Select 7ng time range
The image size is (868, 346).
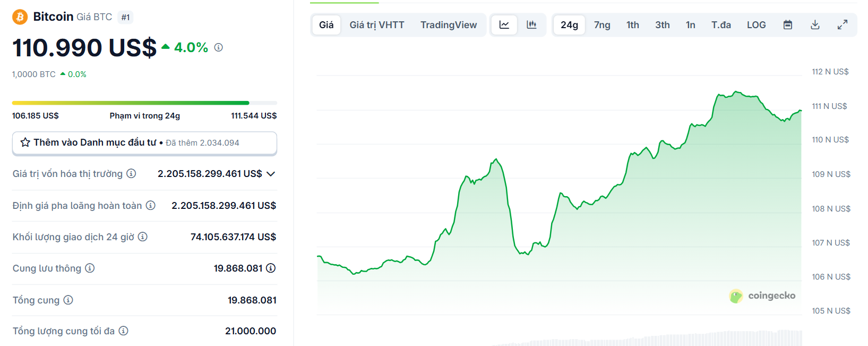(x=602, y=25)
